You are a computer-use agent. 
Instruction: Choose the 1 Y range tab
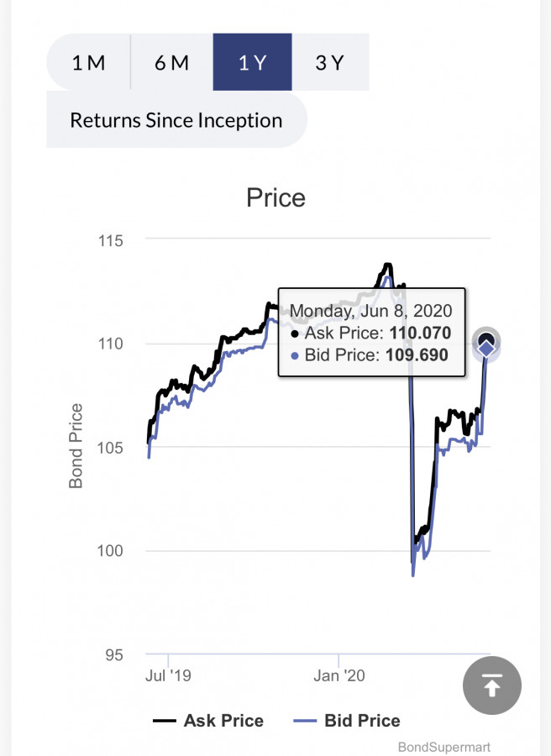[252, 62]
